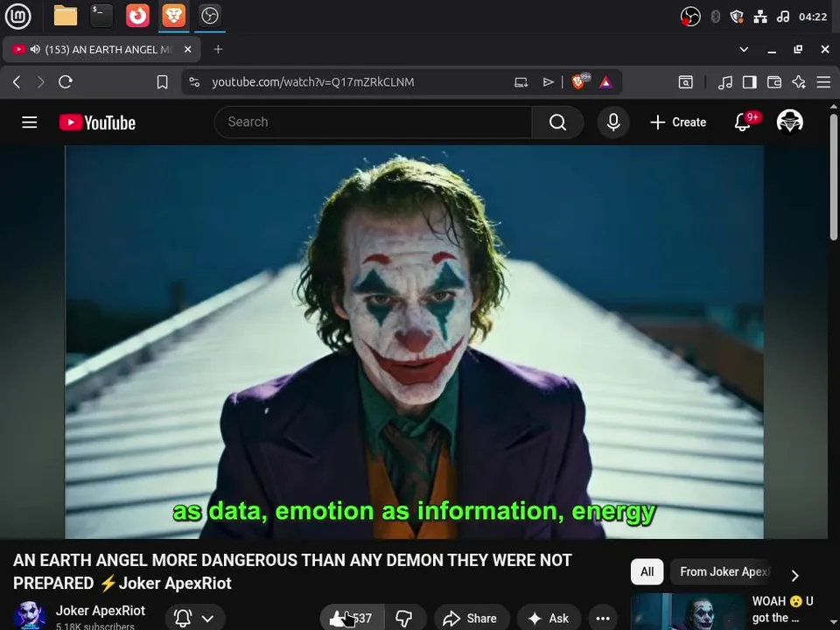
Task: Open Brave Rewards triangle icon
Action: point(605,82)
